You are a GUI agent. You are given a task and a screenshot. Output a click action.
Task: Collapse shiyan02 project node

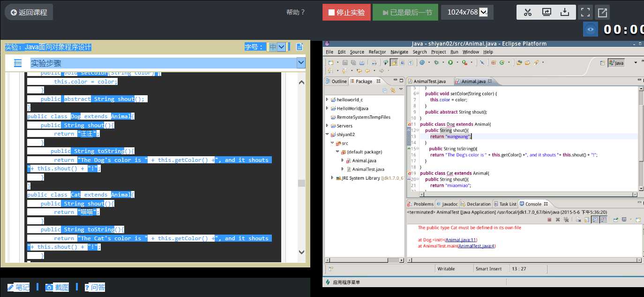click(327, 134)
